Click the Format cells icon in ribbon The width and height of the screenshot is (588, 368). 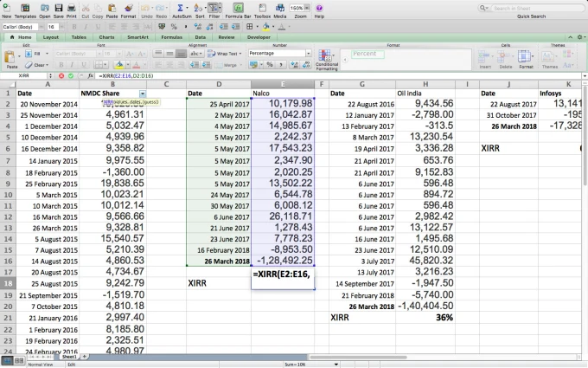pyautogui.click(x=524, y=56)
